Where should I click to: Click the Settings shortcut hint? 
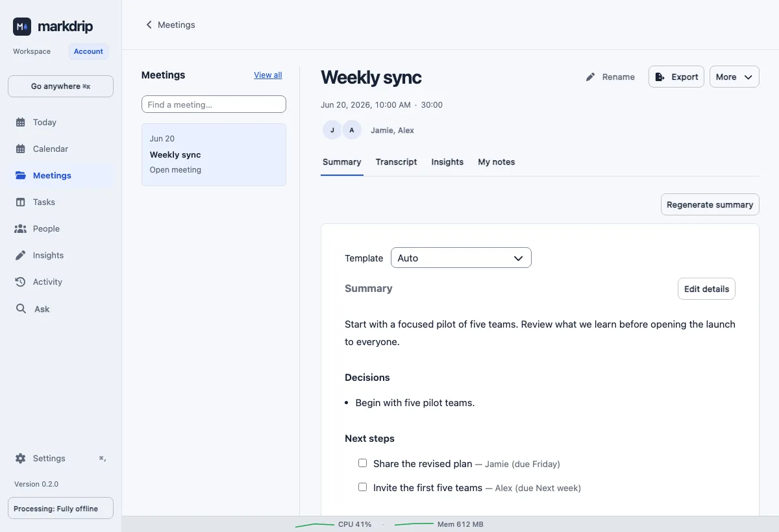102,458
